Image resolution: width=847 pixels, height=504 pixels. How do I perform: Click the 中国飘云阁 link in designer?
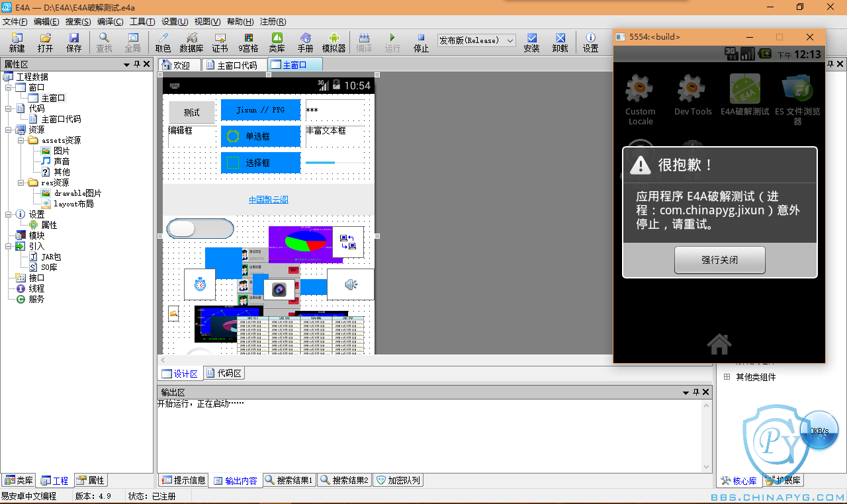click(269, 200)
